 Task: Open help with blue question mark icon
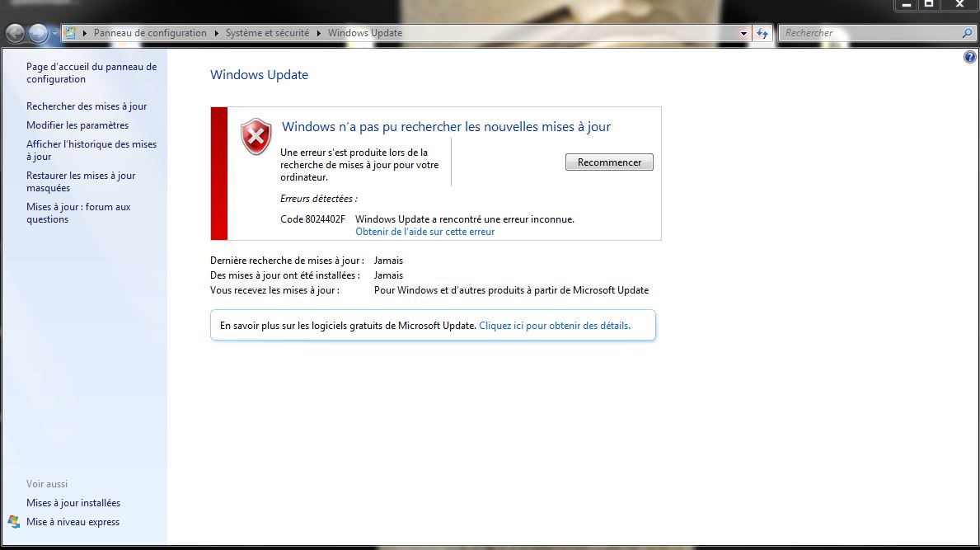click(969, 58)
